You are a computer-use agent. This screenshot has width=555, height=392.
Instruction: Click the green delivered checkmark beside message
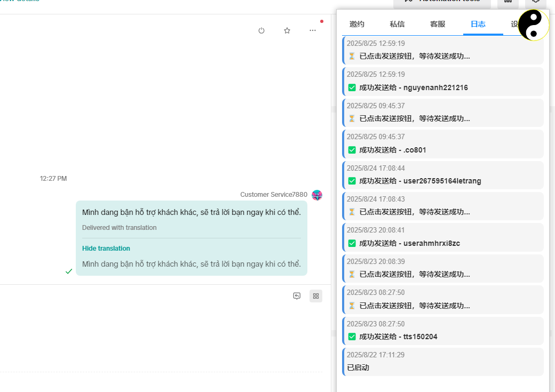click(x=69, y=271)
